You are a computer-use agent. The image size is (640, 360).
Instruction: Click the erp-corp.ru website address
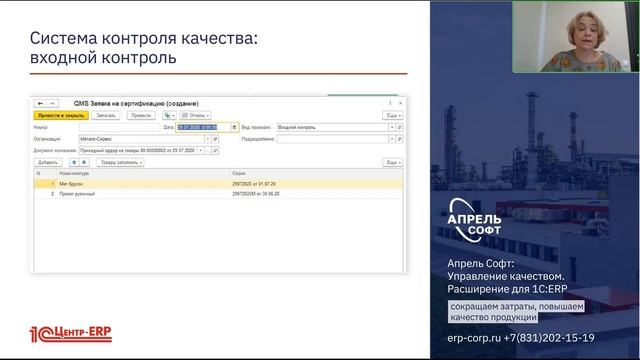(x=474, y=338)
